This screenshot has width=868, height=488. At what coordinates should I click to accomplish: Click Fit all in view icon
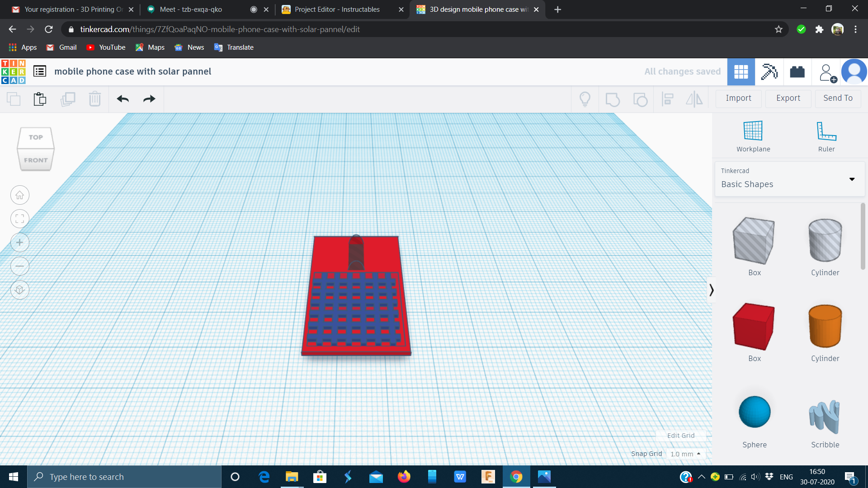20,219
